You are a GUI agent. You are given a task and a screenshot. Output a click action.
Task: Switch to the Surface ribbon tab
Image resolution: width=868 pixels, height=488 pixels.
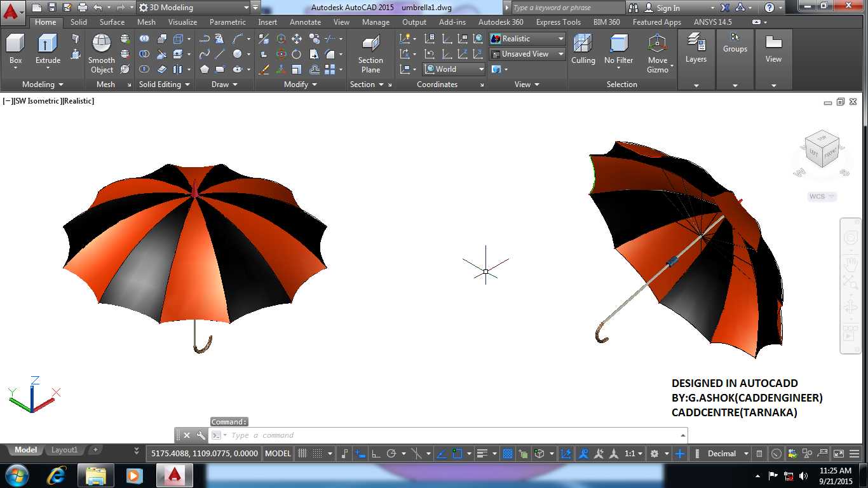coord(112,22)
